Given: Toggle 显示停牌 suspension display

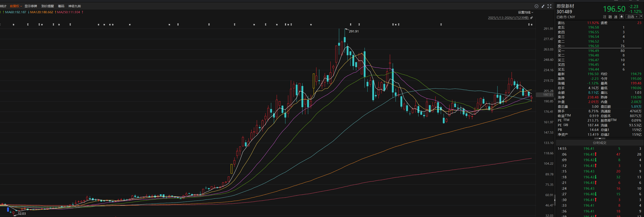Looking at the screenshot, I should 31,6.
